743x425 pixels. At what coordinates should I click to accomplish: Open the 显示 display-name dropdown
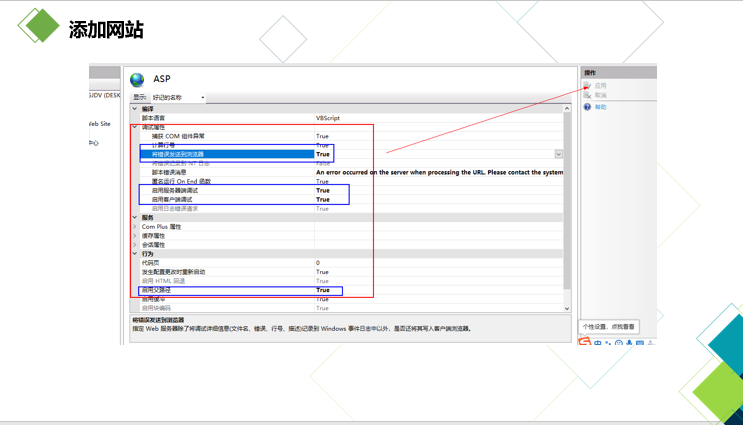(x=178, y=97)
